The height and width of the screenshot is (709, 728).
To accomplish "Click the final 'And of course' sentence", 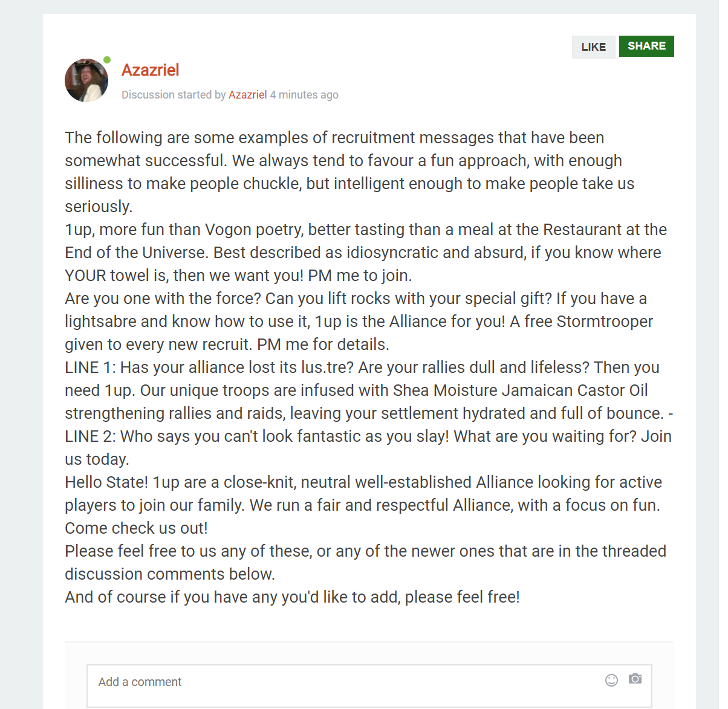I will 292,597.
